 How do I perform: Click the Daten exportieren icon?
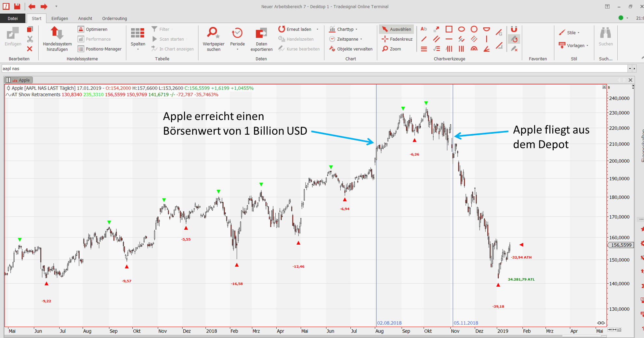click(261, 34)
